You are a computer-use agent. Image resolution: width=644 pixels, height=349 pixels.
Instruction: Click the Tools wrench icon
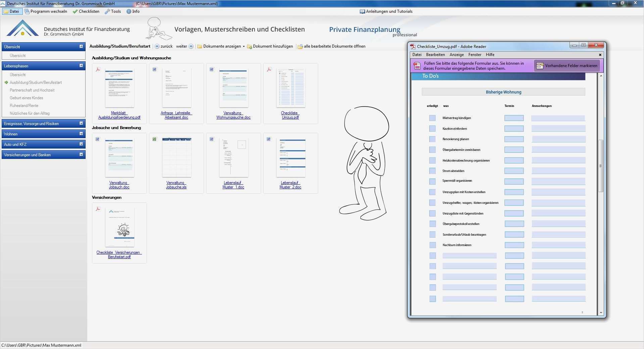coord(107,11)
